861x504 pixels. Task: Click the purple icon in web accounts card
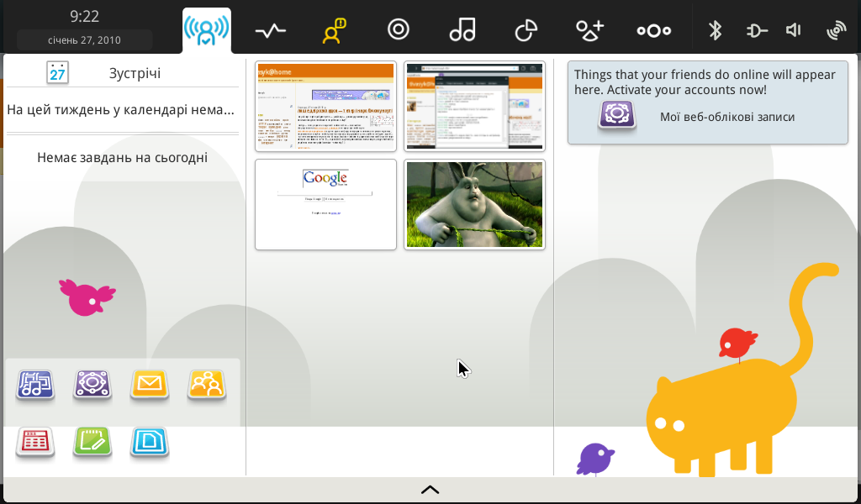616,116
